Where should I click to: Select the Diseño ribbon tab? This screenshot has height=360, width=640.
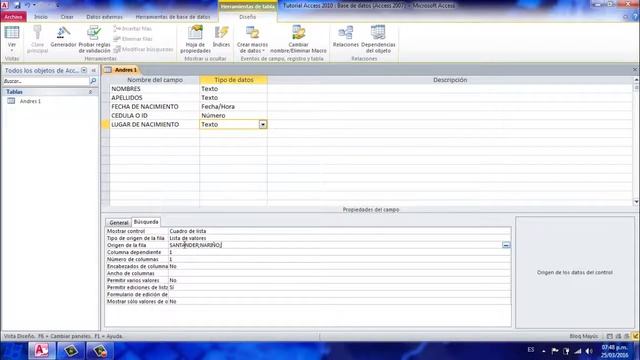tap(247, 17)
